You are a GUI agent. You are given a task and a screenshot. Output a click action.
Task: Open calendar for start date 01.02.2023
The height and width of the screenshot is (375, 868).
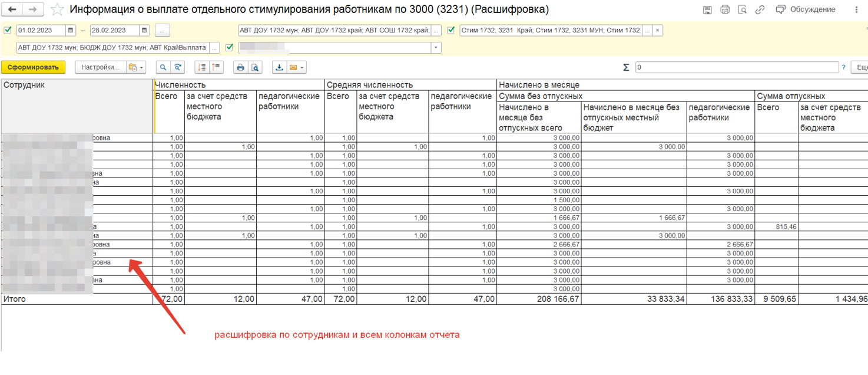(x=71, y=30)
